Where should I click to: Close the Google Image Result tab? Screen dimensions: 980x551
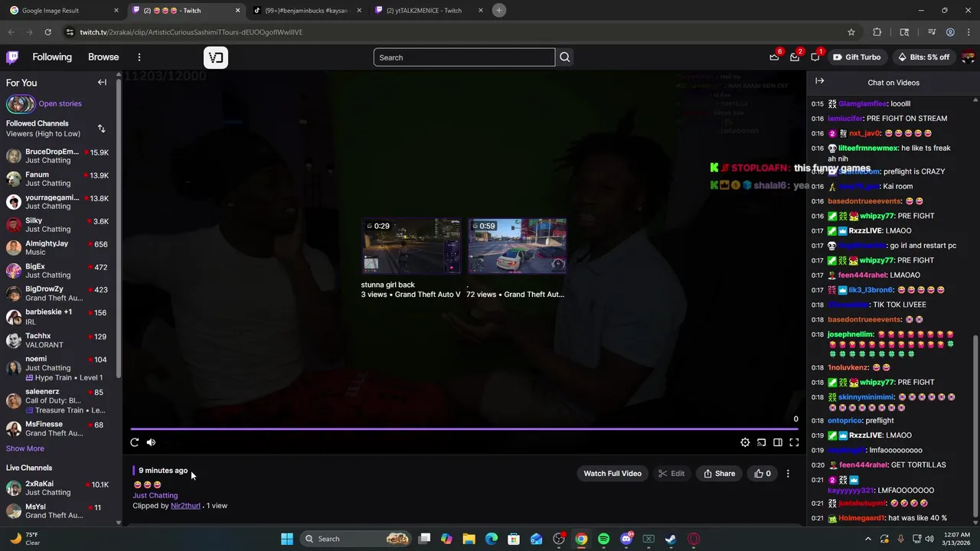point(116,11)
